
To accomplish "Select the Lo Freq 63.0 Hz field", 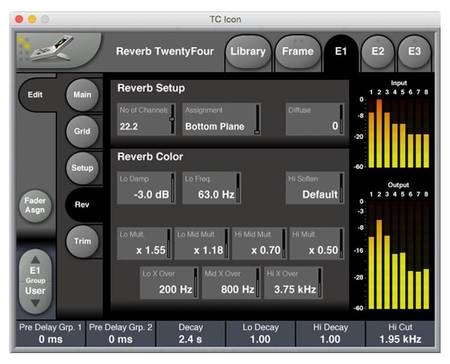I will click(x=212, y=188).
